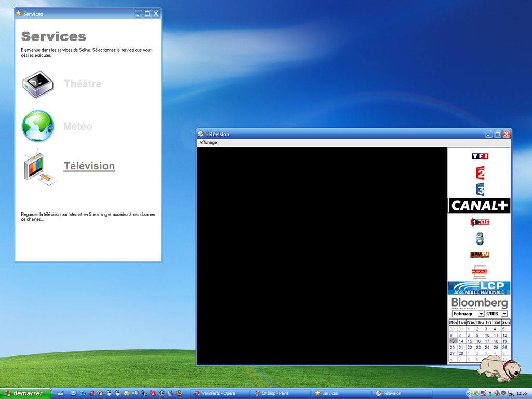Click the Météo globe icon

point(38,126)
